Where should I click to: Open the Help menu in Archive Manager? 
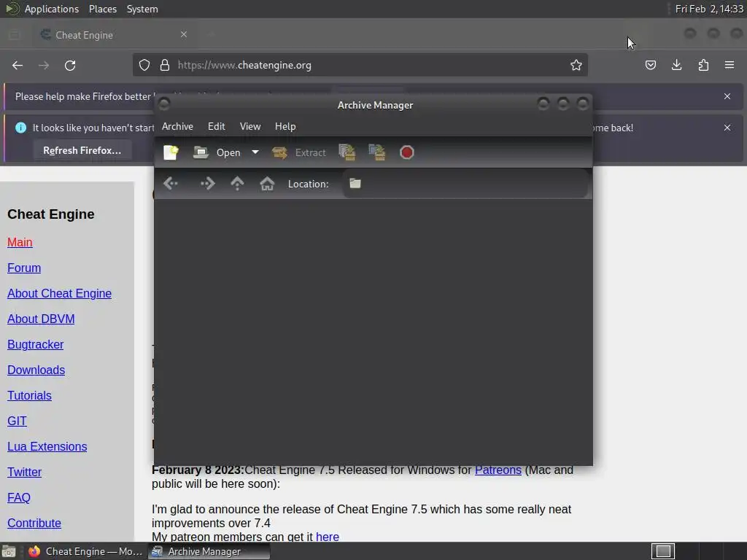point(285,126)
